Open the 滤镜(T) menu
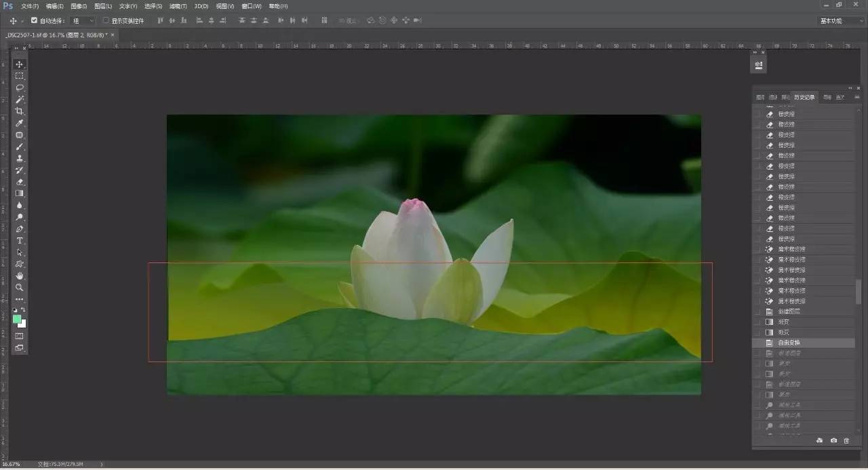The height and width of the screenshot is (470, 868). [x=178, y=6]
